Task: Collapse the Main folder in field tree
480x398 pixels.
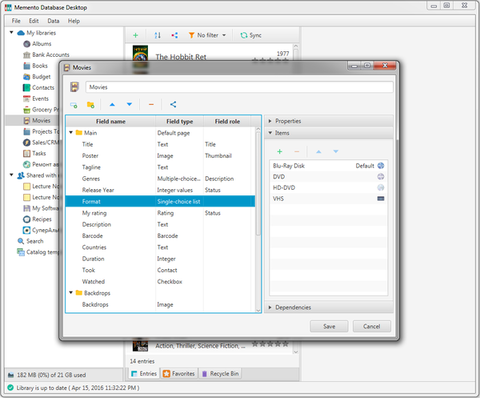Action: [x=71, y=133]
